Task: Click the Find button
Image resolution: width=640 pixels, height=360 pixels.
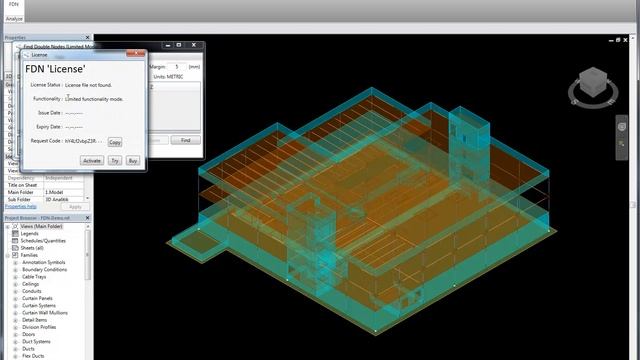Action: [185, 140]
